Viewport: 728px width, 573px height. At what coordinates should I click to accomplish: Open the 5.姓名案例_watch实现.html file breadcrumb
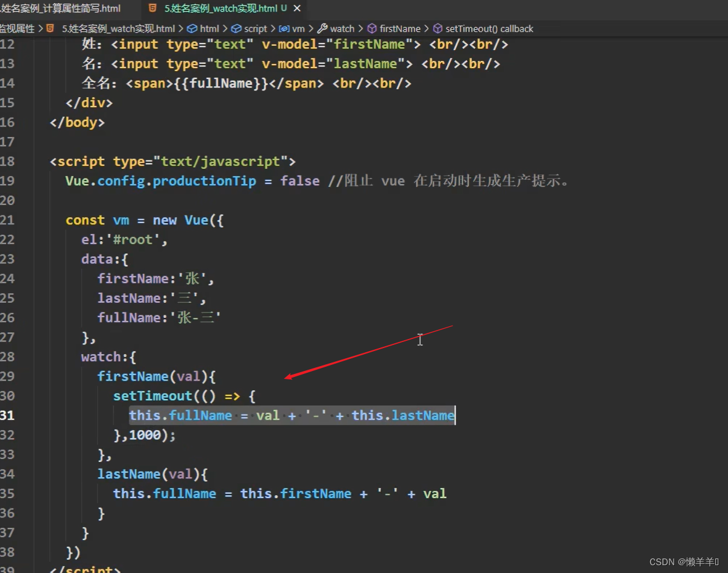(118, 28)
